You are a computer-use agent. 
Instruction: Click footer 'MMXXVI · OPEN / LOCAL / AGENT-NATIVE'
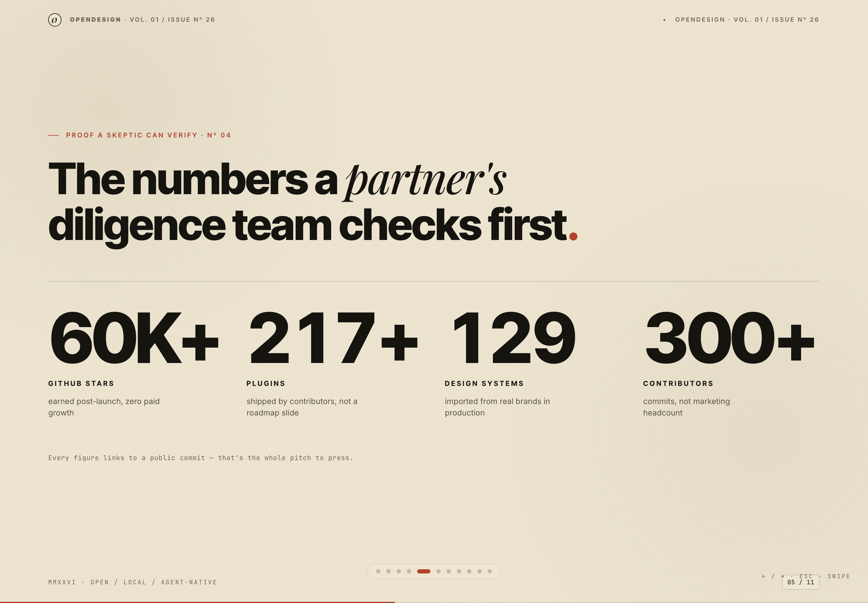[x=133, y=582]
